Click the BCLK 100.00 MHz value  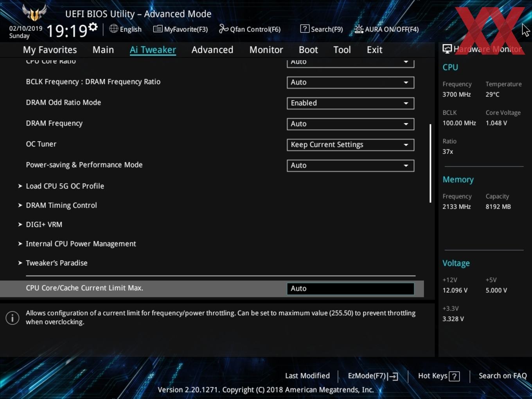click(x=459, y=123)
